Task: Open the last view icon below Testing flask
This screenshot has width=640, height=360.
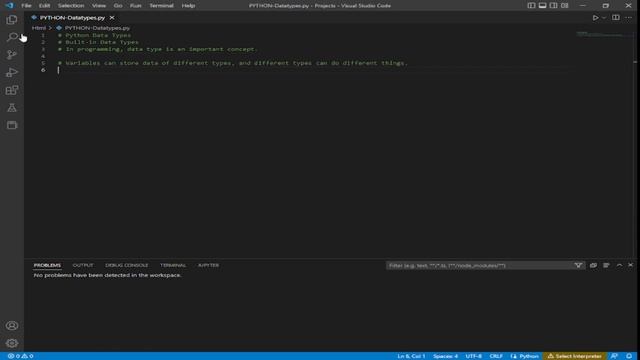Action: (x=12, y=125)
